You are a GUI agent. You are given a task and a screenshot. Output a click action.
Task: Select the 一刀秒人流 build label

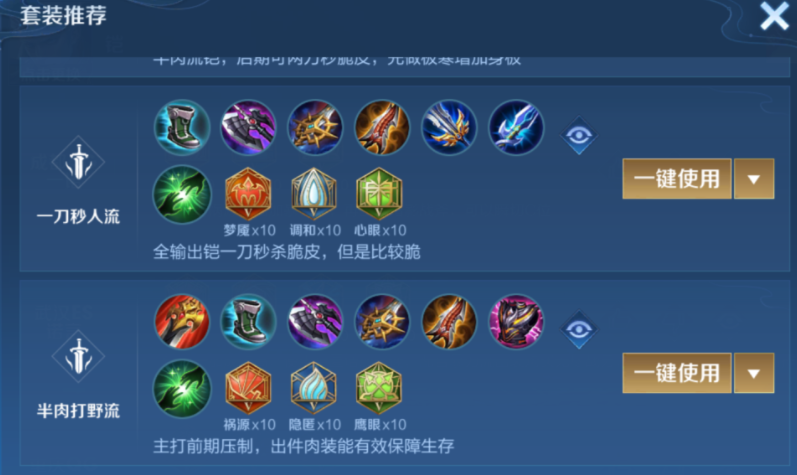(78, 217)
